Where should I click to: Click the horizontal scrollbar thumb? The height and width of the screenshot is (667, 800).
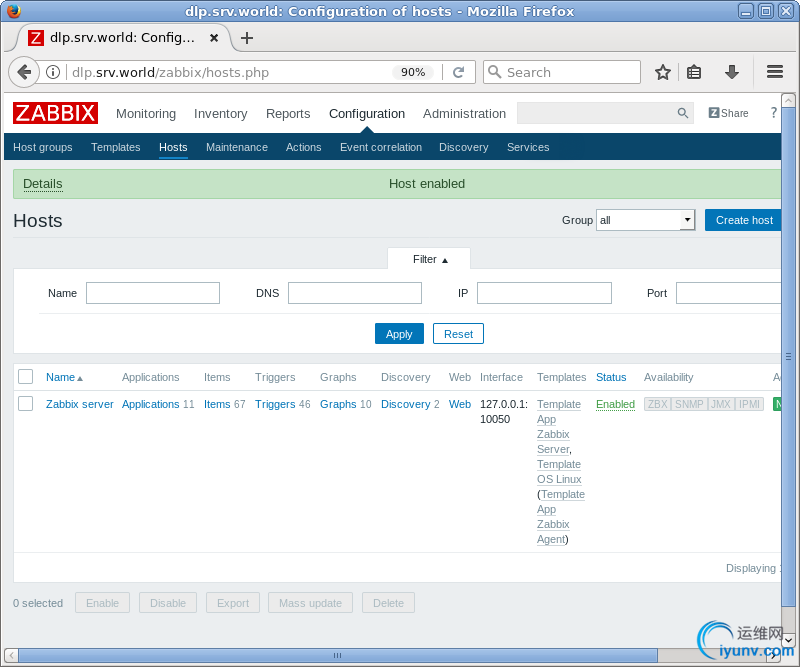point(338,655)
